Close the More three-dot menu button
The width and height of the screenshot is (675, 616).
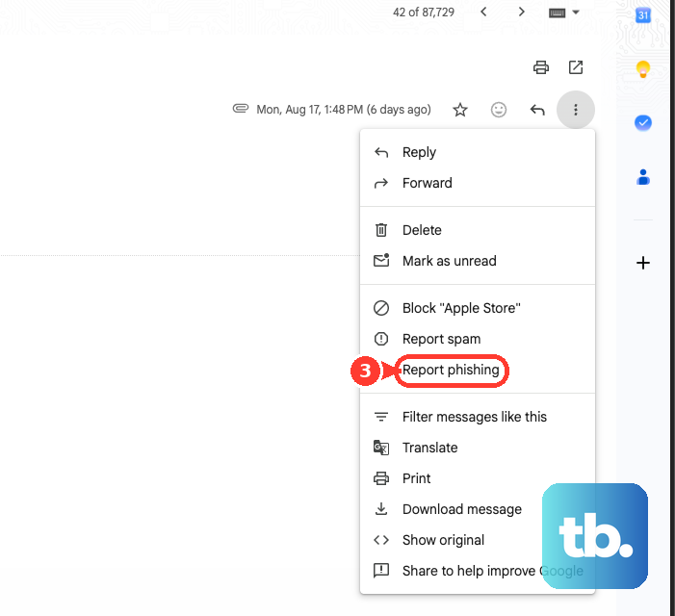click(x=576, y=110)
